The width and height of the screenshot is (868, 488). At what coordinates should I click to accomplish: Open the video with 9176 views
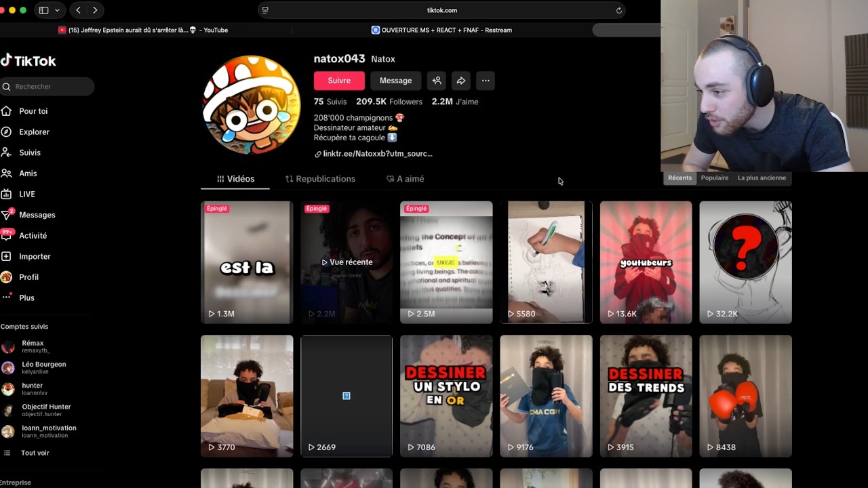tap(546, 396)
